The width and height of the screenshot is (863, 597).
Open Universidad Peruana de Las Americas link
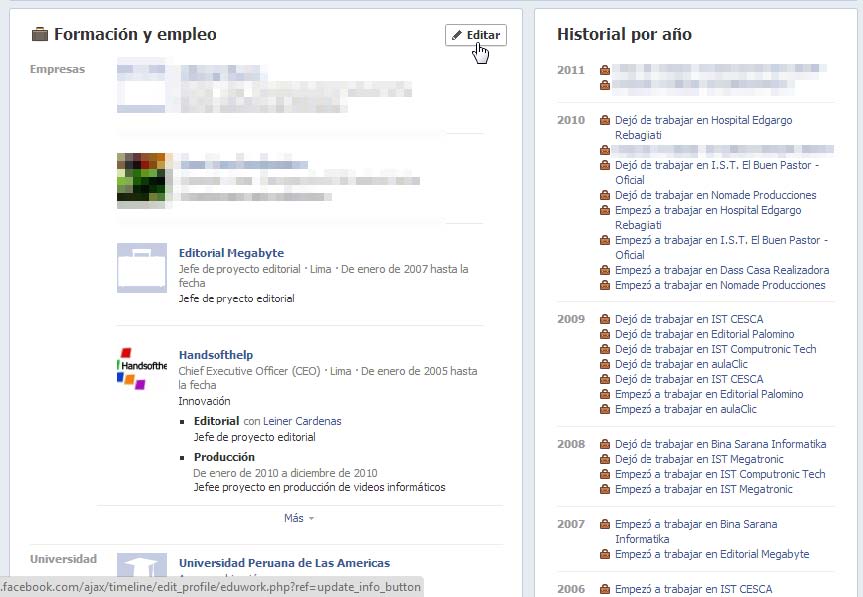284,563
